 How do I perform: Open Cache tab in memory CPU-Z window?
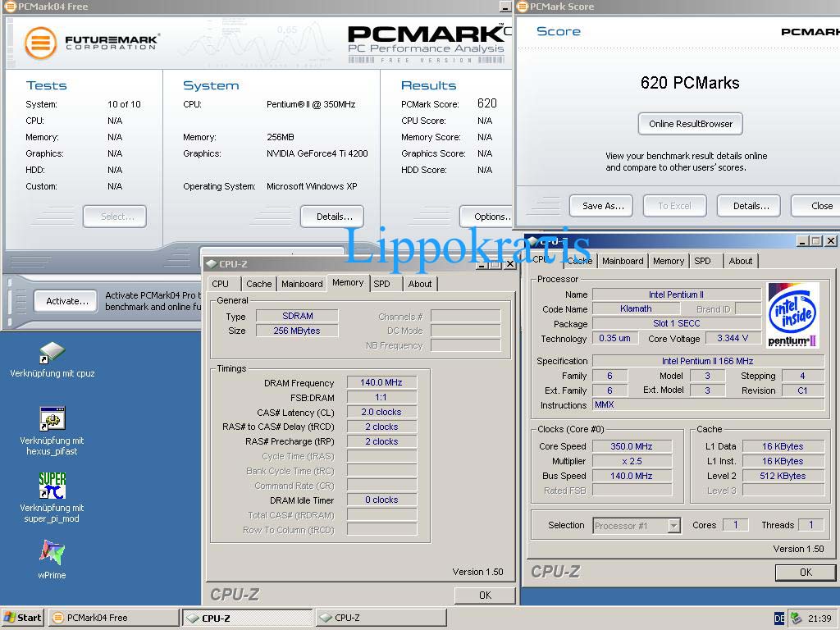258,284
